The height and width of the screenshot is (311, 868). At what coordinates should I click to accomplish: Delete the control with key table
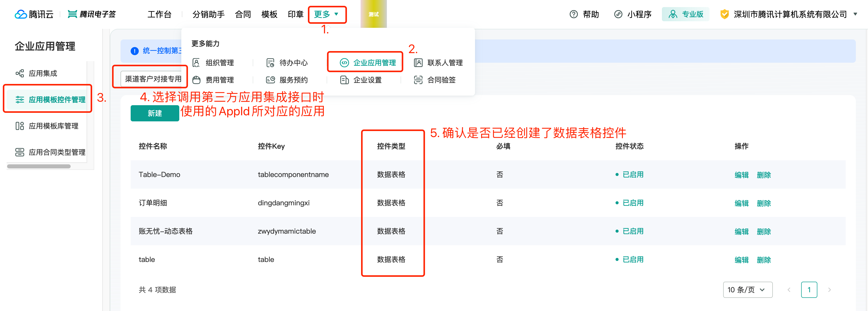coord(763,259)
